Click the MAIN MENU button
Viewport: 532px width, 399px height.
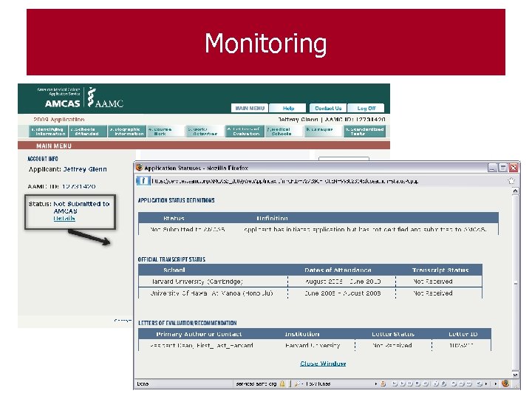click(x=250, y=108)
